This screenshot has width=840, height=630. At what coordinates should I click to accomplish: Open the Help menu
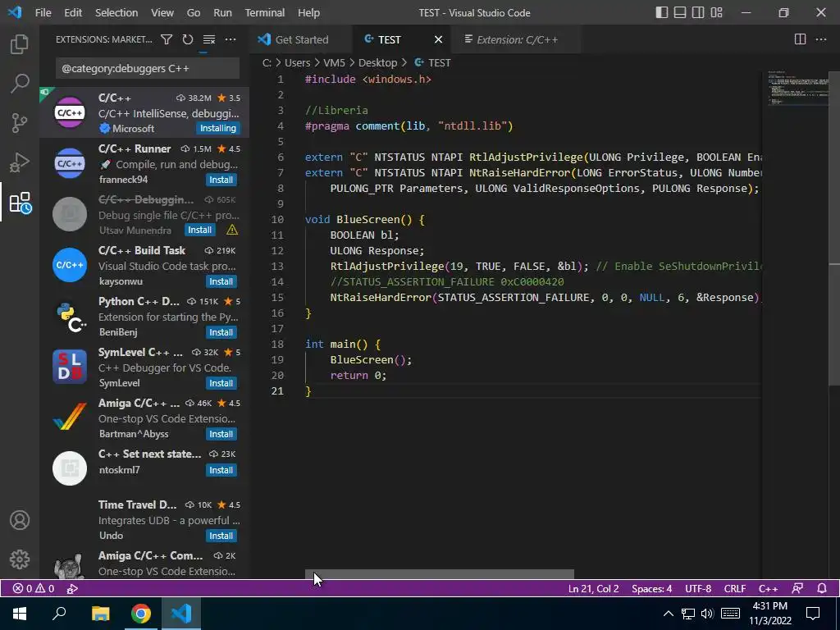308,12
